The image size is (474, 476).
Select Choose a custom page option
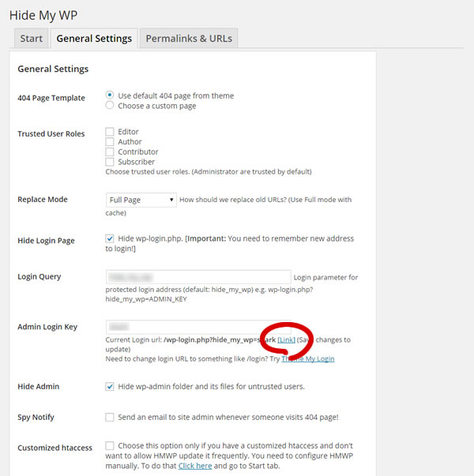click(x=110, y=105)
